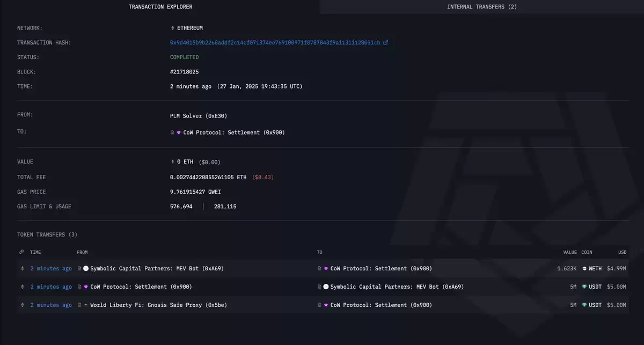Click the gas usage value 281,115
This screenshot has height=345, width=644.
pyautogui.click(x=225, y=207)
